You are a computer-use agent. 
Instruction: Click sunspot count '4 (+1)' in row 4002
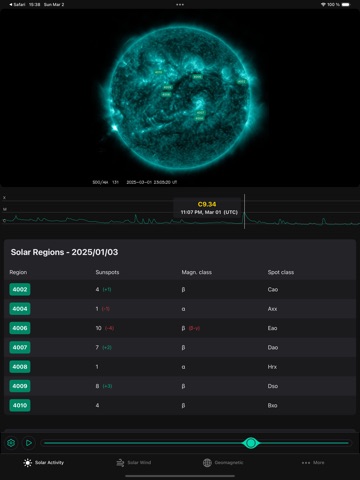pyautogui.click(x=103, y=289)
